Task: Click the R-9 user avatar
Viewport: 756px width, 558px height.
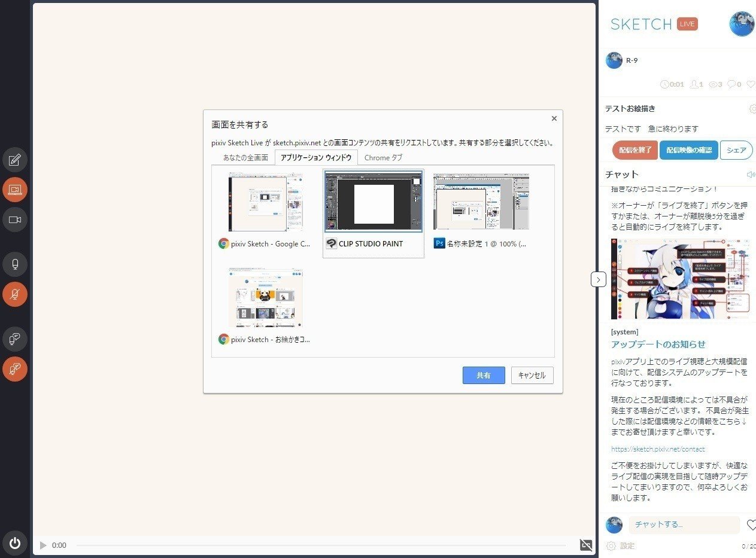Action: click(614, 60)
